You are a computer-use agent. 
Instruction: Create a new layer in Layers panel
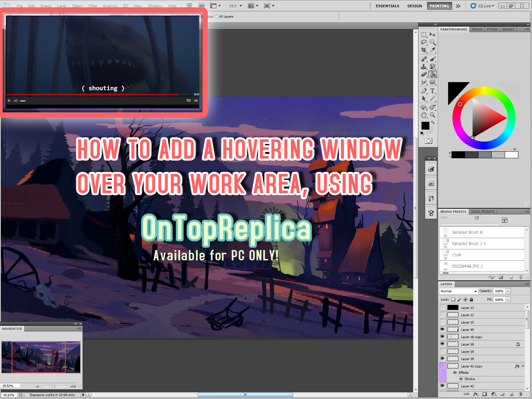(511, 394)
